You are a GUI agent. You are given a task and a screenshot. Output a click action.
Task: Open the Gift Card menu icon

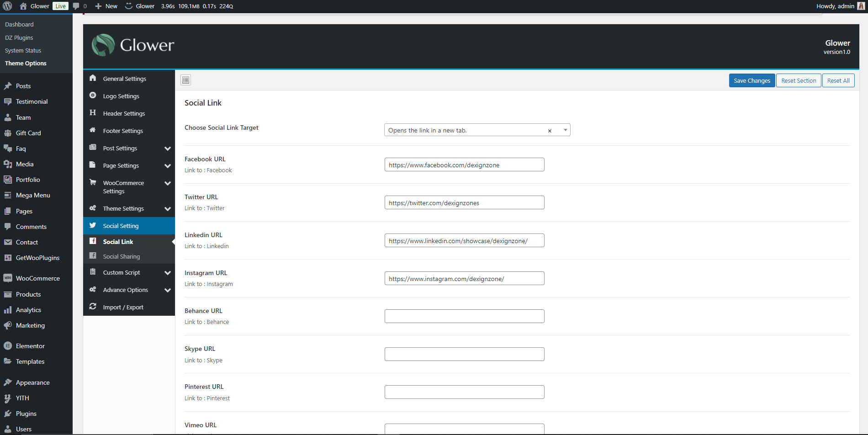pyautogui.click(x=8, y=133)
